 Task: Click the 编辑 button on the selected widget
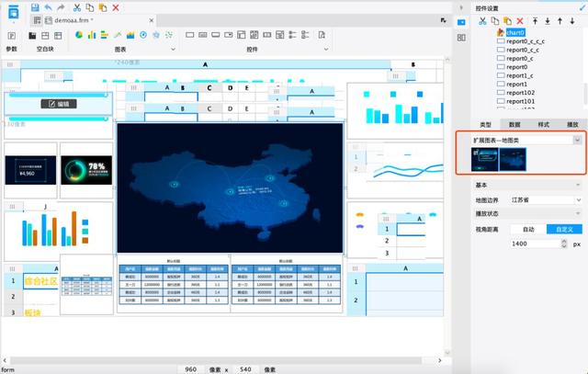pos(59,104)
